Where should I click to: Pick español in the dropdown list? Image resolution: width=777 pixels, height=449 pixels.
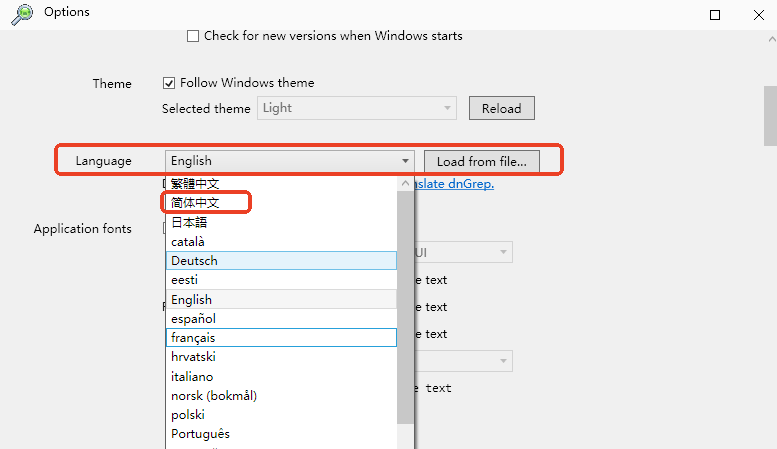tap(281, 319)
